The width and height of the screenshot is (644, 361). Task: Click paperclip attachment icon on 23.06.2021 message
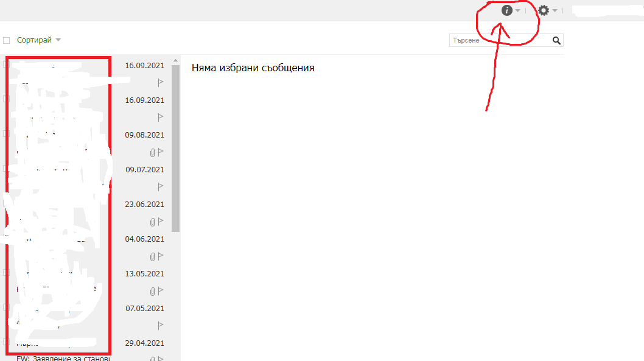point(153,222)
